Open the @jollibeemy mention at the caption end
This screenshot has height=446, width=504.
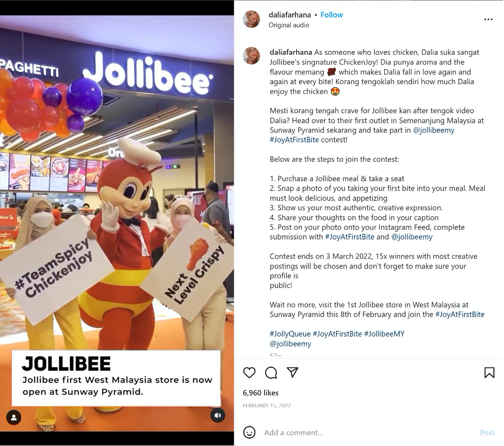pos(290,344)
